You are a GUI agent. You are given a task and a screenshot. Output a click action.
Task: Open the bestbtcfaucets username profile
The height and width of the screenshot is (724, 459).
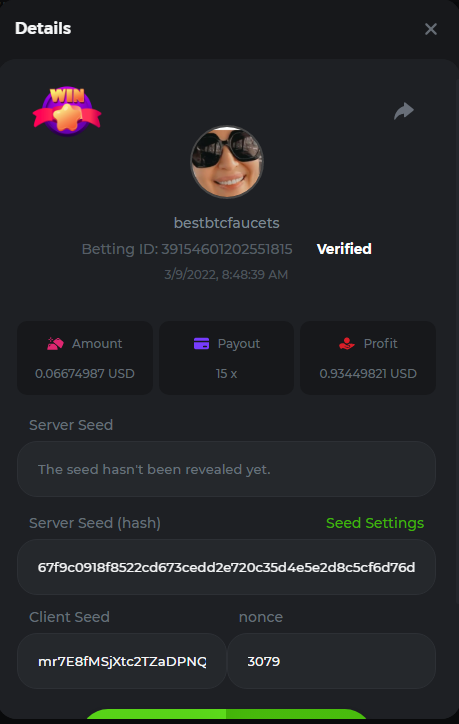point(227,223)
